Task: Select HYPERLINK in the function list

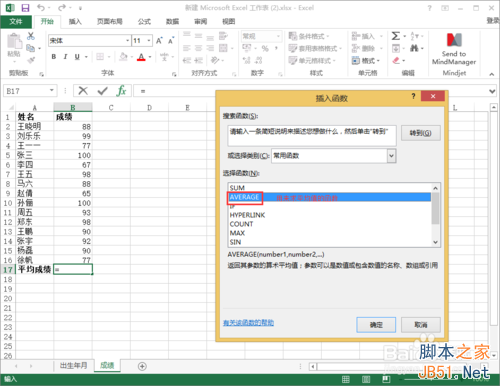Action: pos(247,215)
